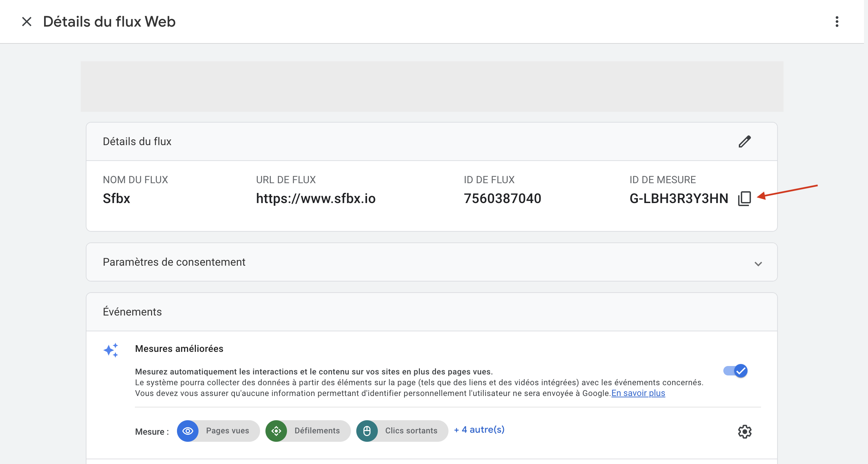Open the three-dot overflow menu
The image size is (868, 464).
coord(837,21)
